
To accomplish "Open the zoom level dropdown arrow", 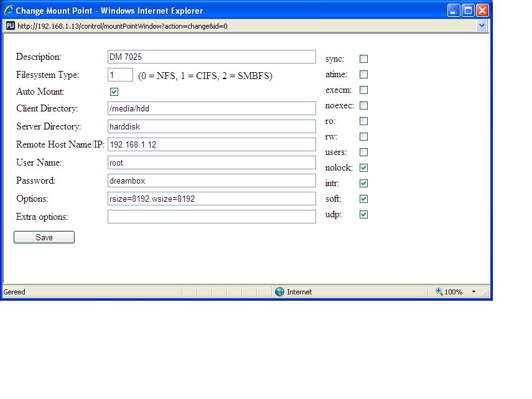I will coord(474,292).
